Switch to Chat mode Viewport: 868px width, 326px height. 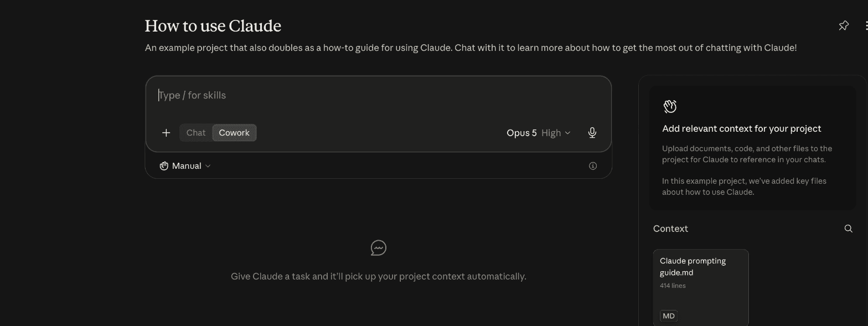tap(196, 133)
